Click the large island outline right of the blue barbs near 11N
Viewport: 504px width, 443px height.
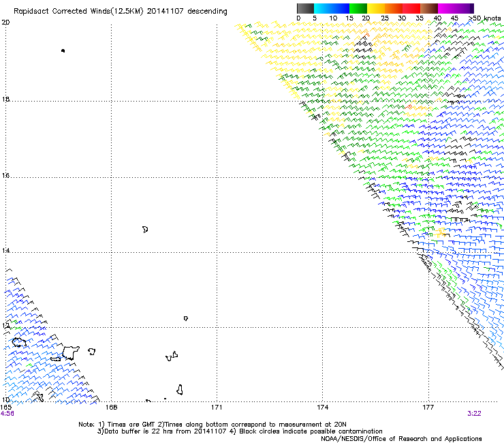pos(70,353)
